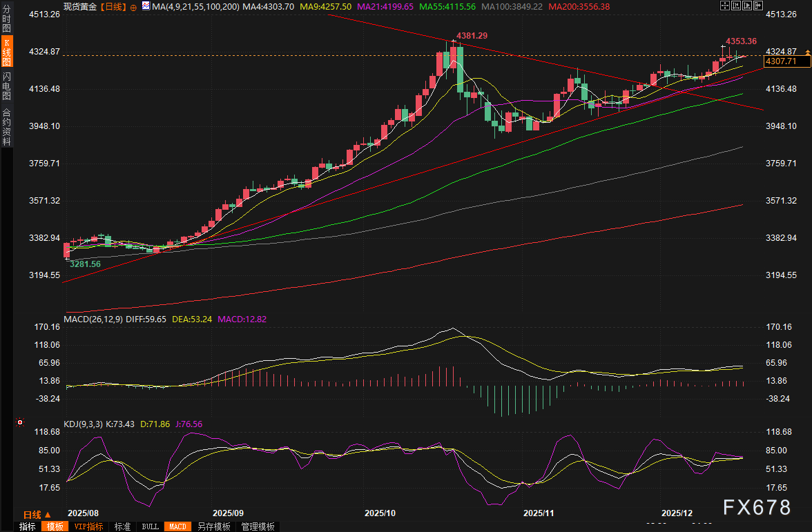
Task: Open 闪电图 from the left sidebar
Action: pyautogui.click(x=6, y=86)
